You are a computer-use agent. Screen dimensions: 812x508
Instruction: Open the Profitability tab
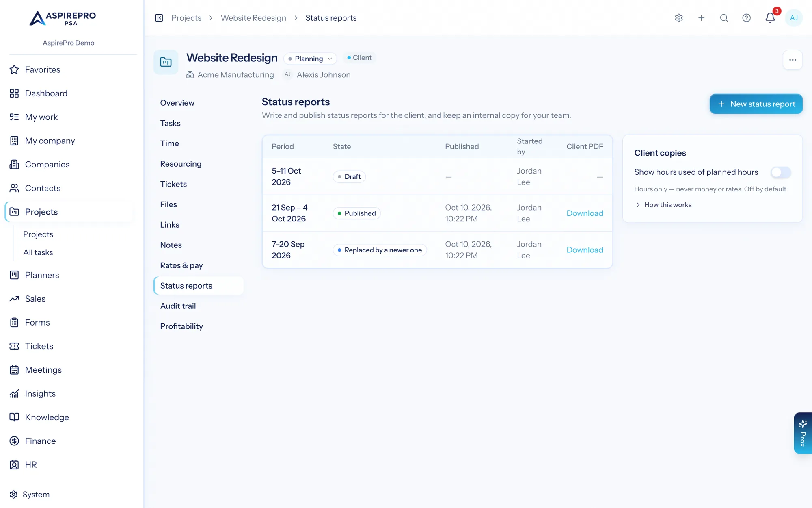(x=199, y=326)
